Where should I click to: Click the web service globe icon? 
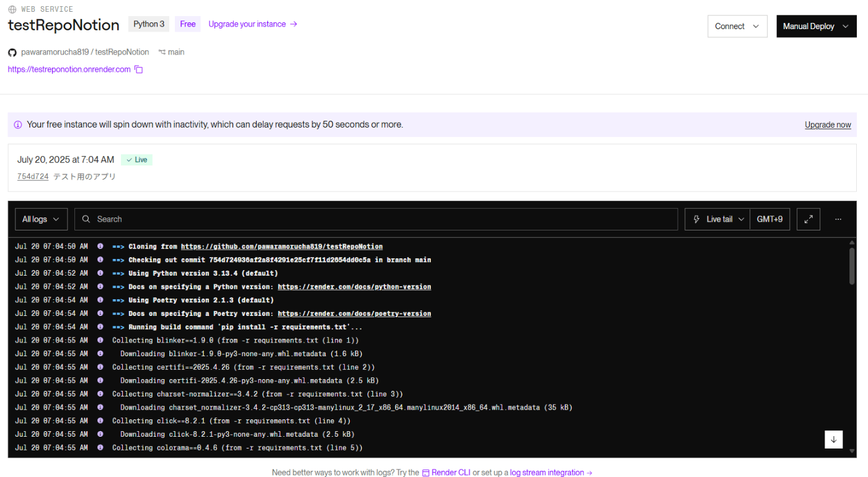(x=12, y=9)
